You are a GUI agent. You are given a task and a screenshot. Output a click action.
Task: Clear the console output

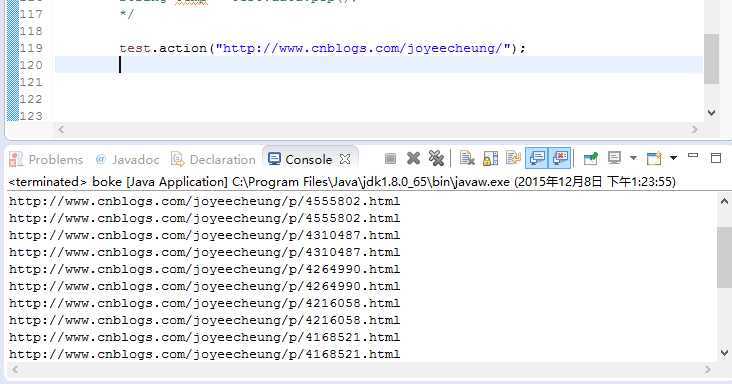coord(467,159)
